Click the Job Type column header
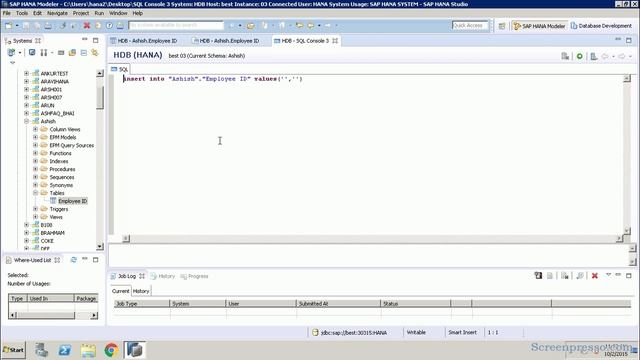The height and width of the screenshot is (360, 640). tap(141, 304)
